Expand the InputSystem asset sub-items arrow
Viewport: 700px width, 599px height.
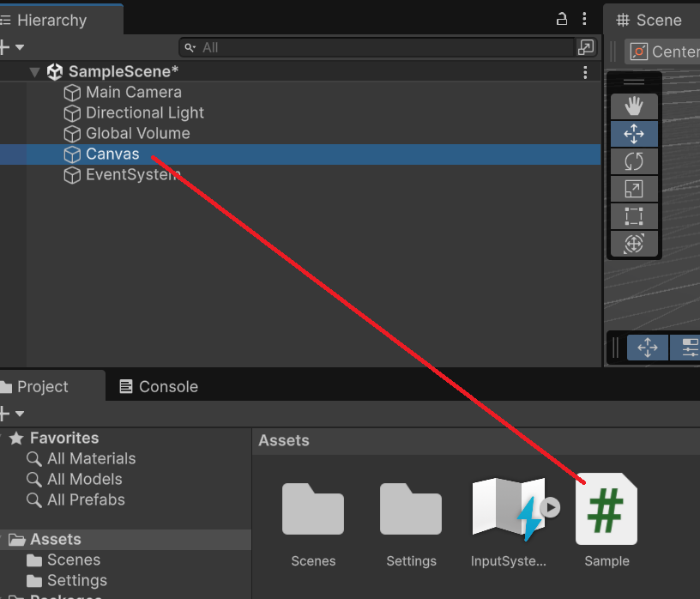click(x=551, y=508)
